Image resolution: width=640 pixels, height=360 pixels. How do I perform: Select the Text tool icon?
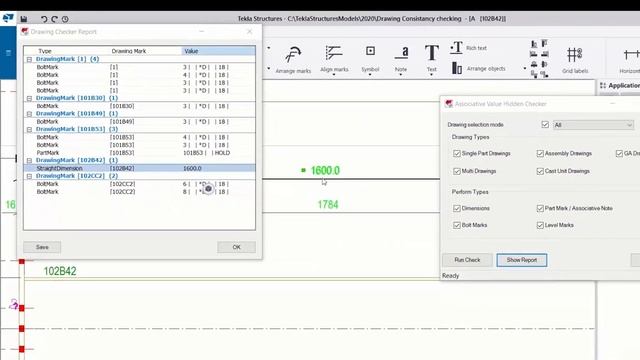(x=431, y=53)
